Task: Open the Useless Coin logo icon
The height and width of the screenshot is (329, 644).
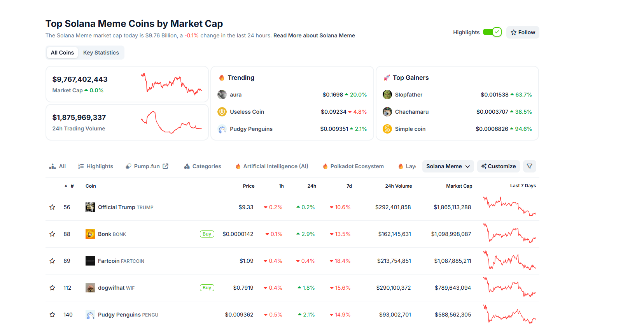Action: [x=222, y=112]
